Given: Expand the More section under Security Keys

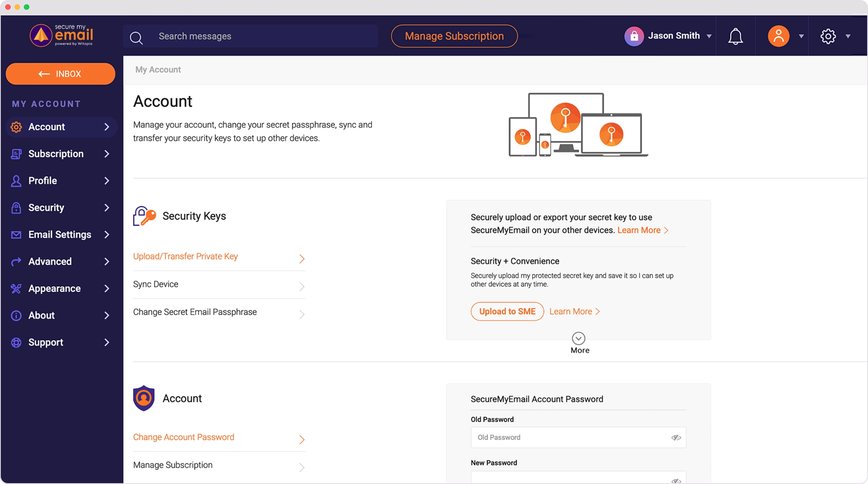Looking at the screenshot, I should pyautogui.click(x=579, y=338).
